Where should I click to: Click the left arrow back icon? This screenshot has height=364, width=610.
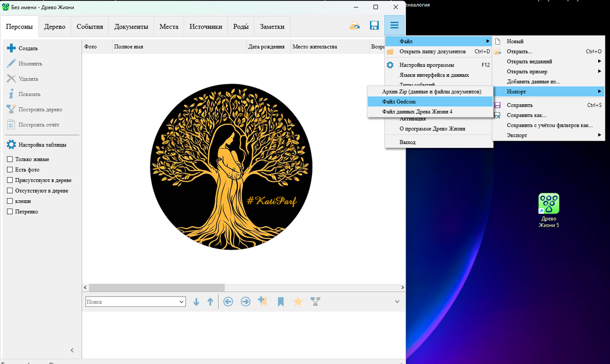pos(228,302)
